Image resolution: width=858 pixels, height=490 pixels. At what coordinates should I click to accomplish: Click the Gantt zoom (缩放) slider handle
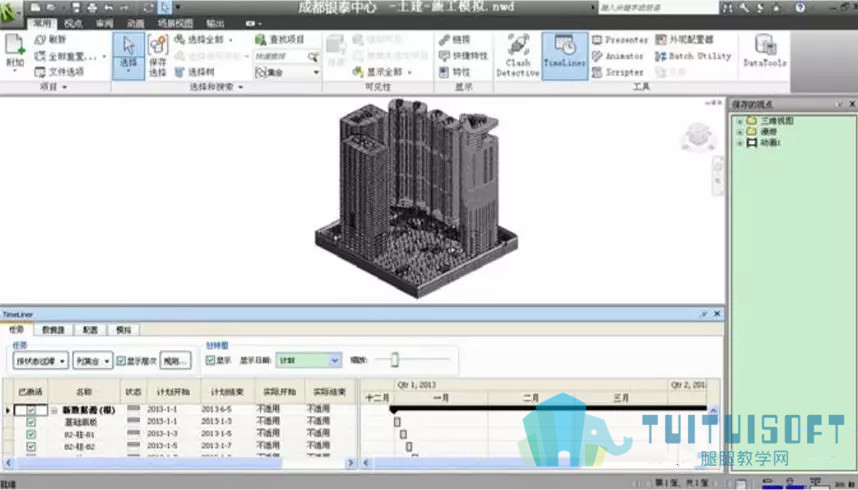click(395, 360)
